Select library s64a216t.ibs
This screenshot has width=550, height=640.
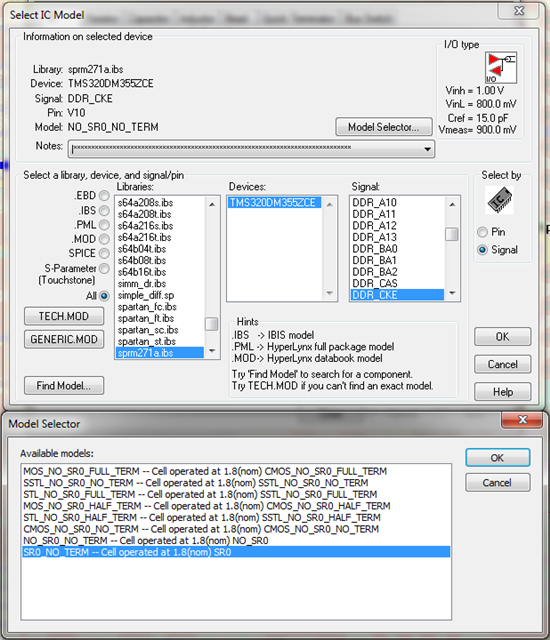(160, 237)
